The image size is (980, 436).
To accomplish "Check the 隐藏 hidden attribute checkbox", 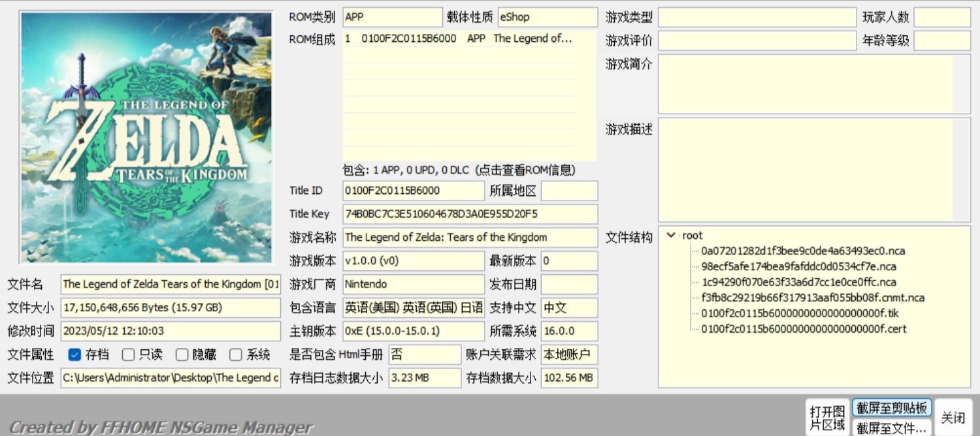I will click(x=182, y=354).
